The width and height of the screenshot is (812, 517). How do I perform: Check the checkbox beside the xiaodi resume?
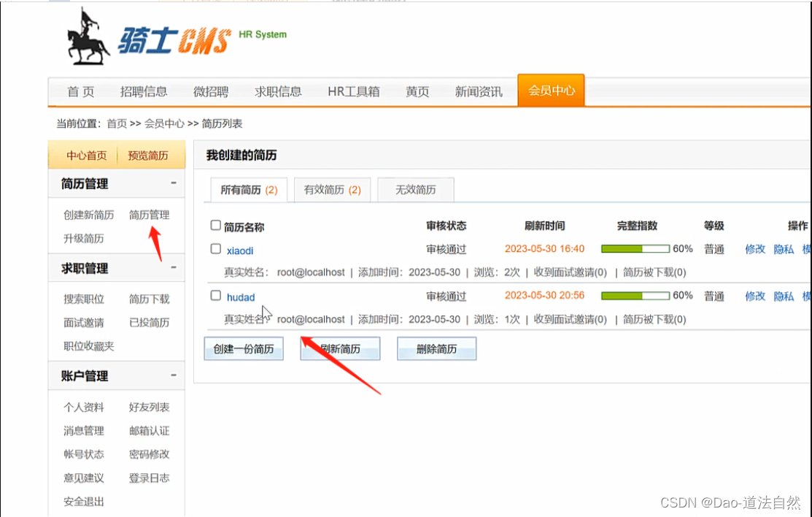pos(215,249)
